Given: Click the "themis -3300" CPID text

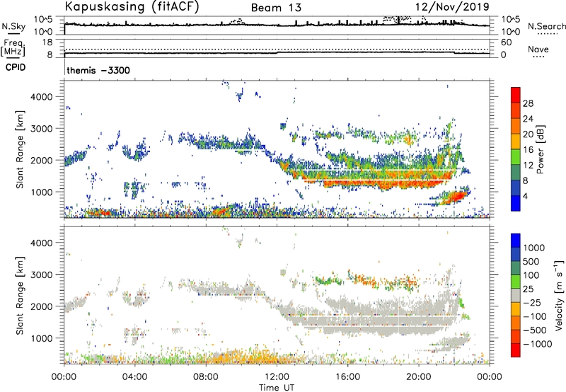Looking at the screenshot, I should 98,70.
